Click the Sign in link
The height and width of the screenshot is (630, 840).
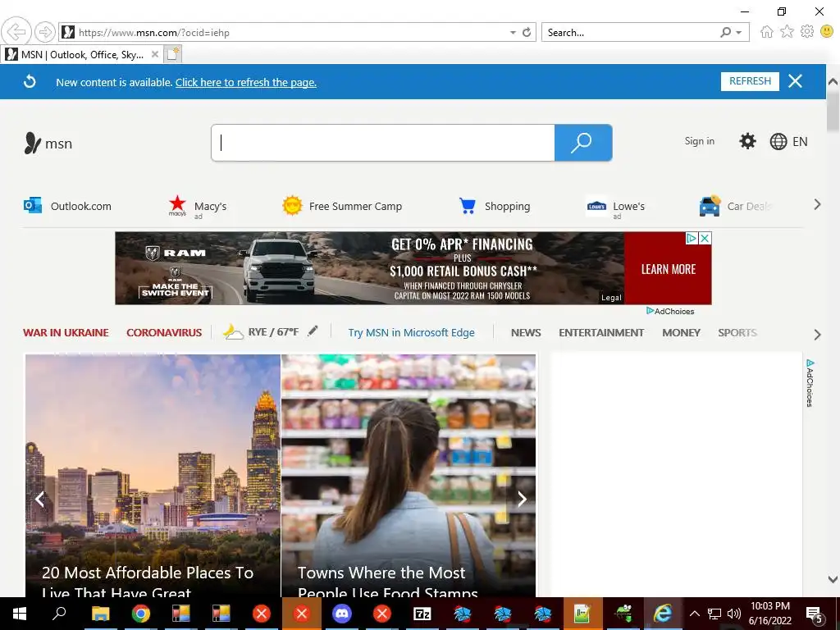699,141
